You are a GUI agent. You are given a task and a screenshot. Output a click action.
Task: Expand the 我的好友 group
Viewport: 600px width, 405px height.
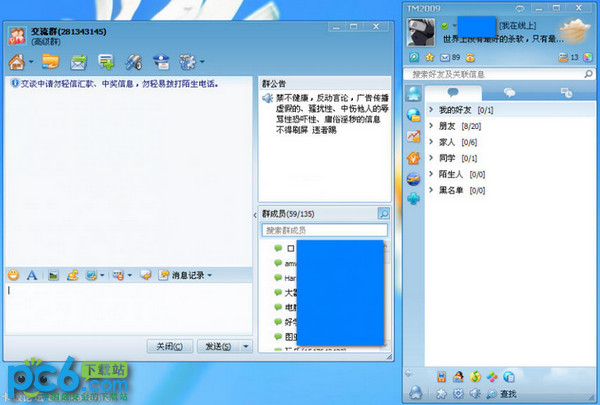click(x=510, y=110)
